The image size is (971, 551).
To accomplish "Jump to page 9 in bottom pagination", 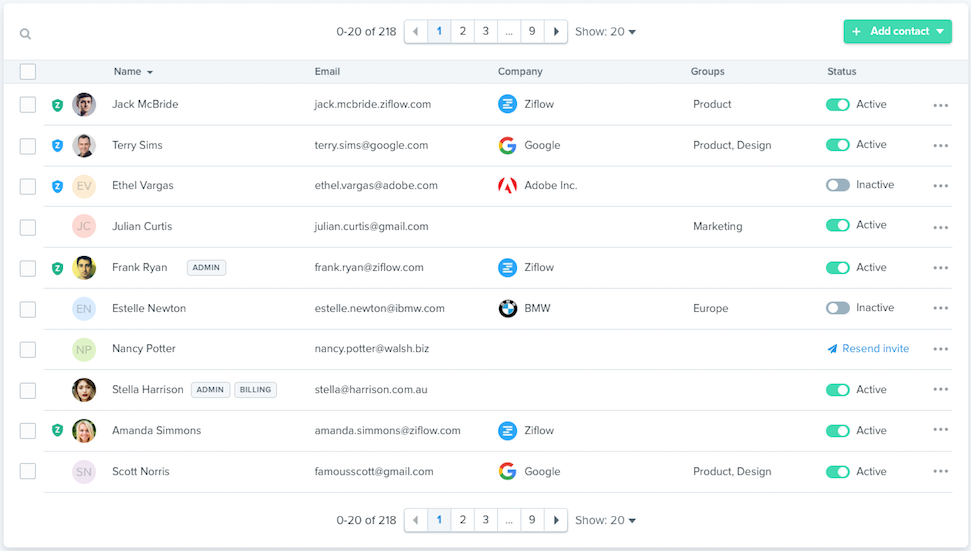I will pos(532,520).
